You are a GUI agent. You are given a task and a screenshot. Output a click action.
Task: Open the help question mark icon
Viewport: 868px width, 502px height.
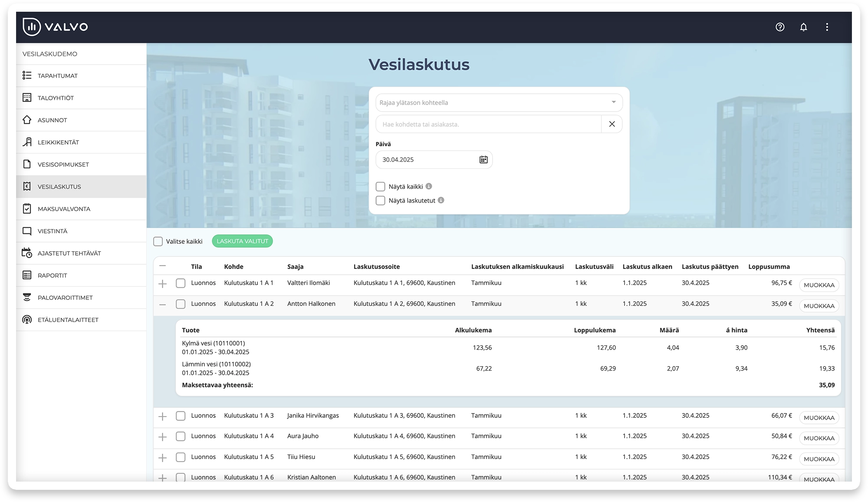pyautogui.click(x=780, y=27)
